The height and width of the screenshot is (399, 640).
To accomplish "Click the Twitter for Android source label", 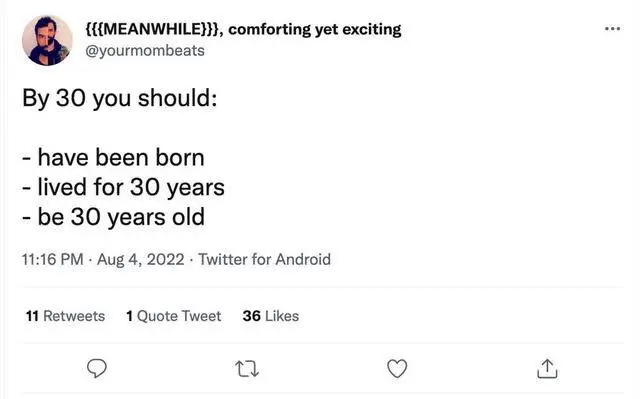I will (264, 259).
